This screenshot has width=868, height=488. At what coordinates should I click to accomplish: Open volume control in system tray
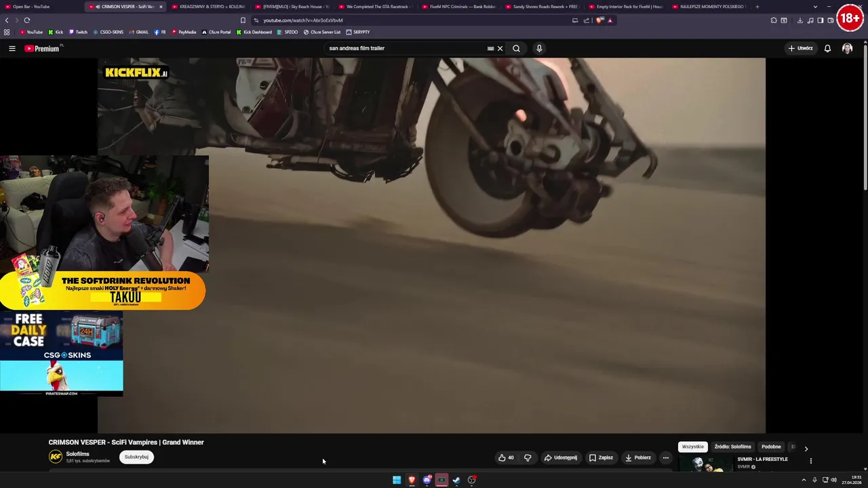coord(833,480)
